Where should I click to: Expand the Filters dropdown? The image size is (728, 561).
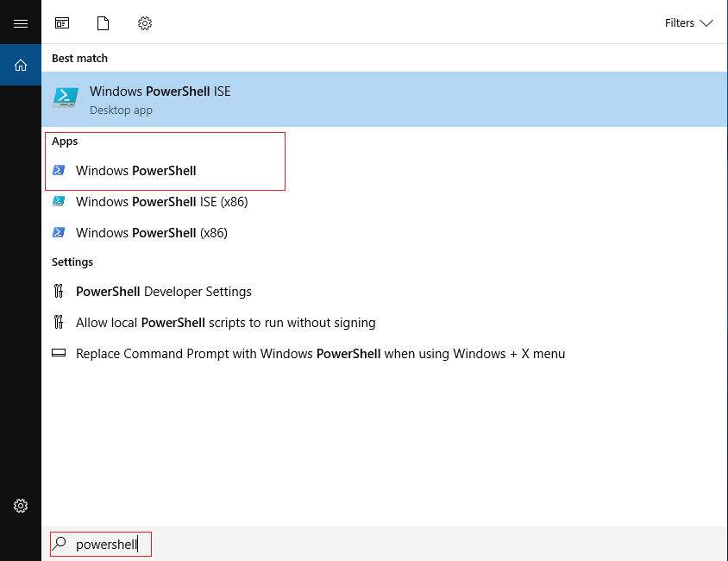(x=688, y=23)
